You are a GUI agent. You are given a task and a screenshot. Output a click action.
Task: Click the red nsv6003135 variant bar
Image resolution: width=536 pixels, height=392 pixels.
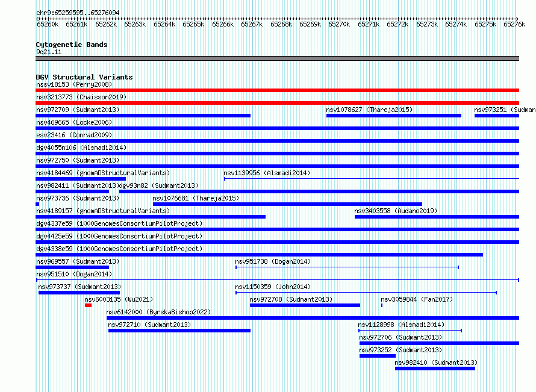pos(88,305)
